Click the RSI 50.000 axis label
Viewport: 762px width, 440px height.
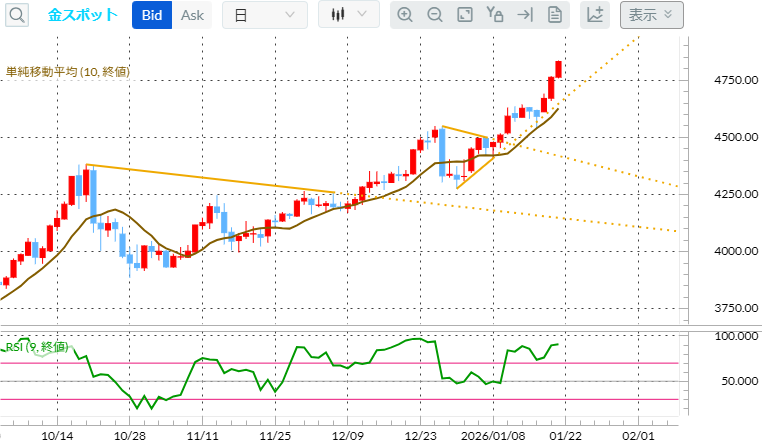click(740, 381)
